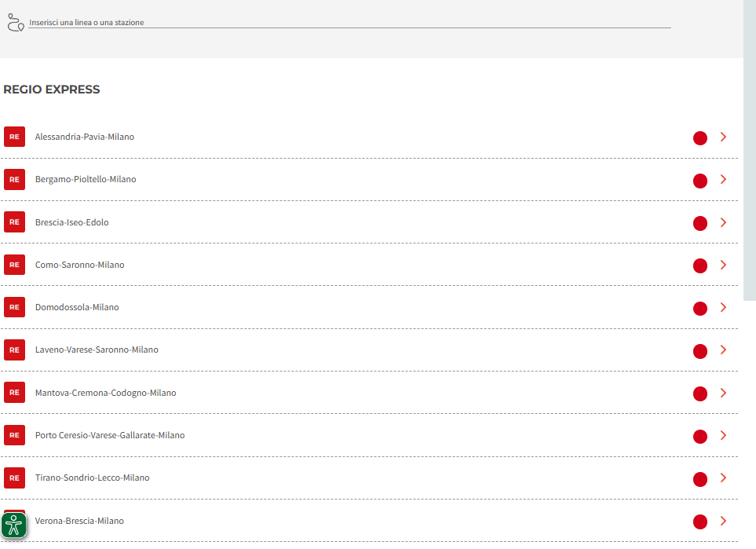Click the red status dot for Verona-Brescia-Milano
The height and width of the screenshot is (549, 756).
coord(700,522)
